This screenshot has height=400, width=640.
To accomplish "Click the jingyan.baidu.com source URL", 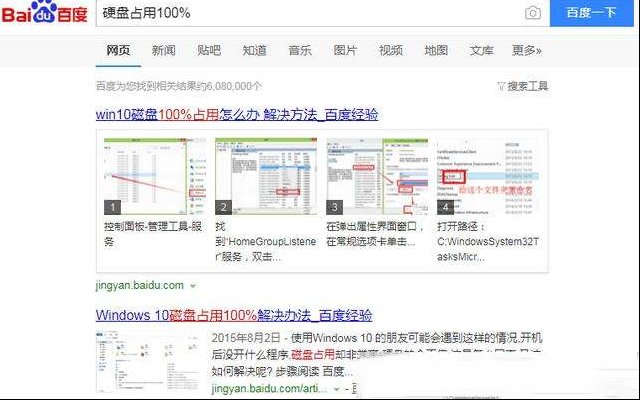I will (140, 285).
